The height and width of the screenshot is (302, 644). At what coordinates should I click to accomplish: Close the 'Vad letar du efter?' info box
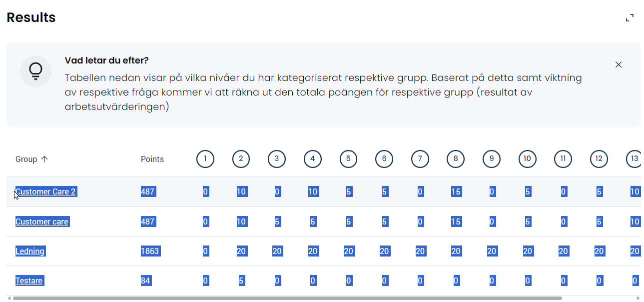(618, 64)
